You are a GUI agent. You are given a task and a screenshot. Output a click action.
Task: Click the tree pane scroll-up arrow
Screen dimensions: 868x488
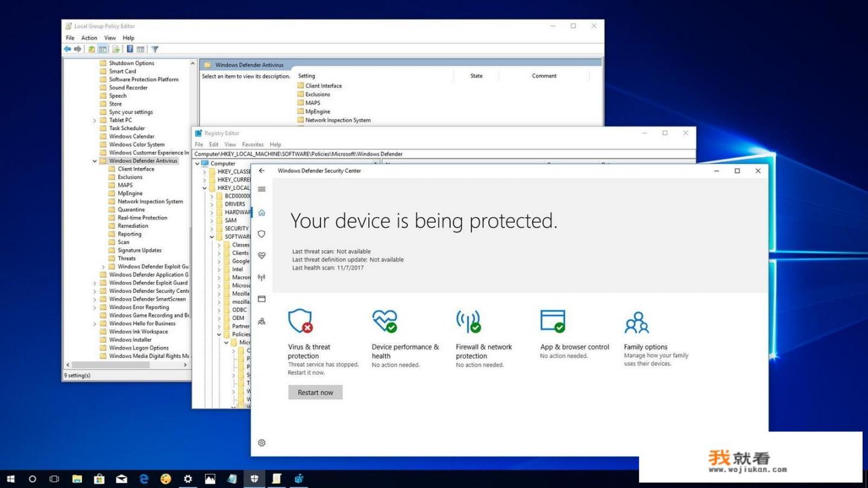point(193,63)
